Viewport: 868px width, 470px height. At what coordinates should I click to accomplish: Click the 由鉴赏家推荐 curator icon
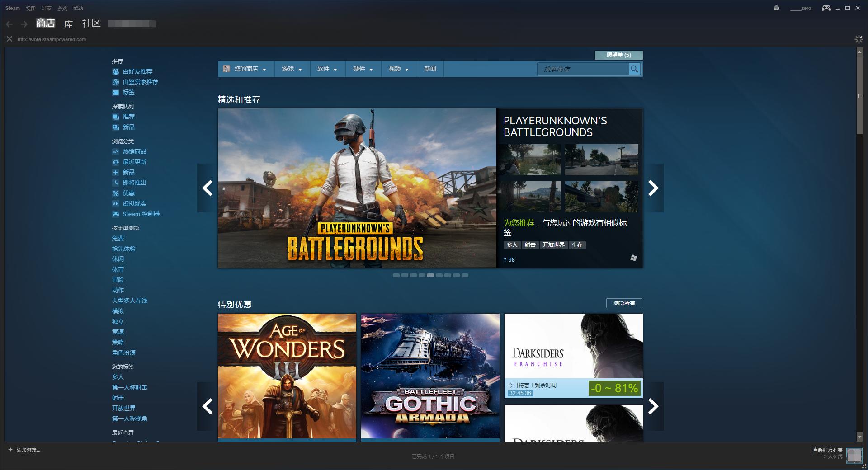coord(117,82)
